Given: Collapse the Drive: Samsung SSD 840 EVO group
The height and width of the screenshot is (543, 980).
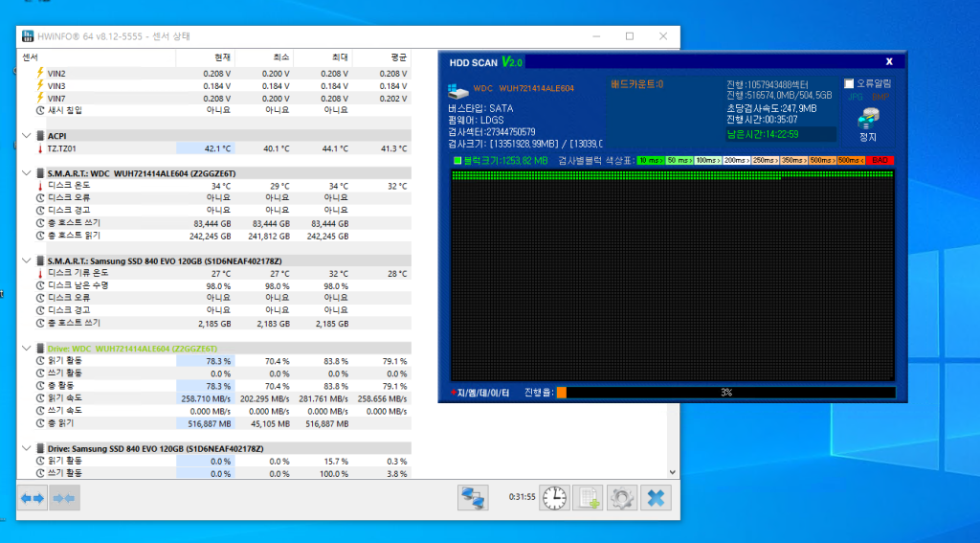Looking at the screenshot, I should (26, 448).
